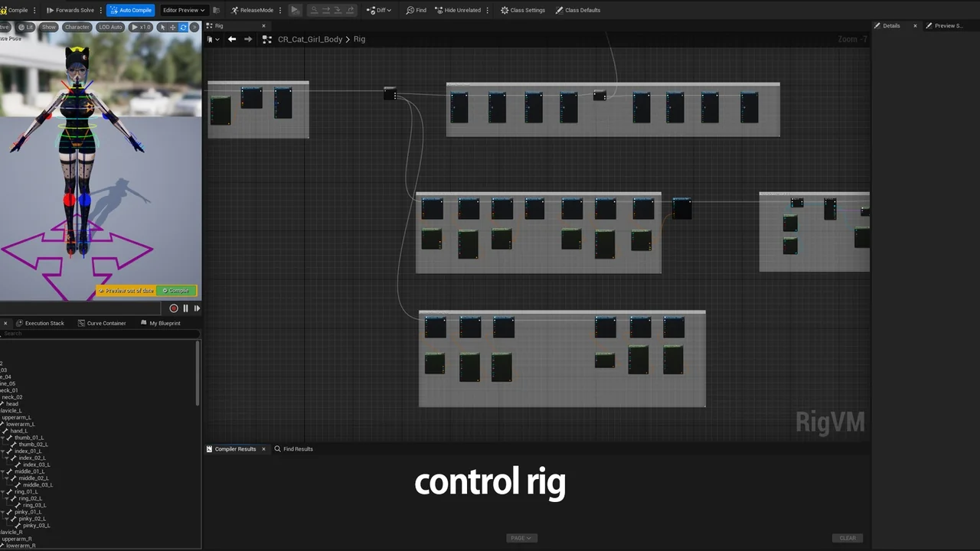Collapse the thumb_01_L bone in hierarchy
This screenshot has width=980, height=551.
coord(4,438)
